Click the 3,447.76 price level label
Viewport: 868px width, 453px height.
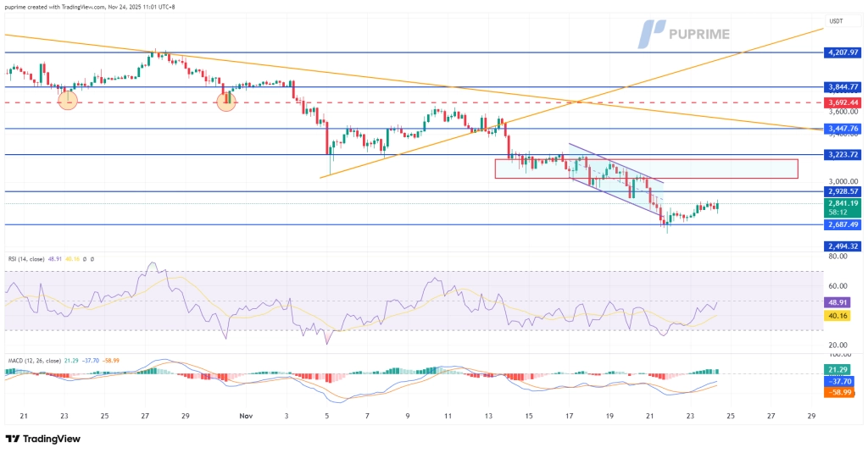click(x=843, y=129)
